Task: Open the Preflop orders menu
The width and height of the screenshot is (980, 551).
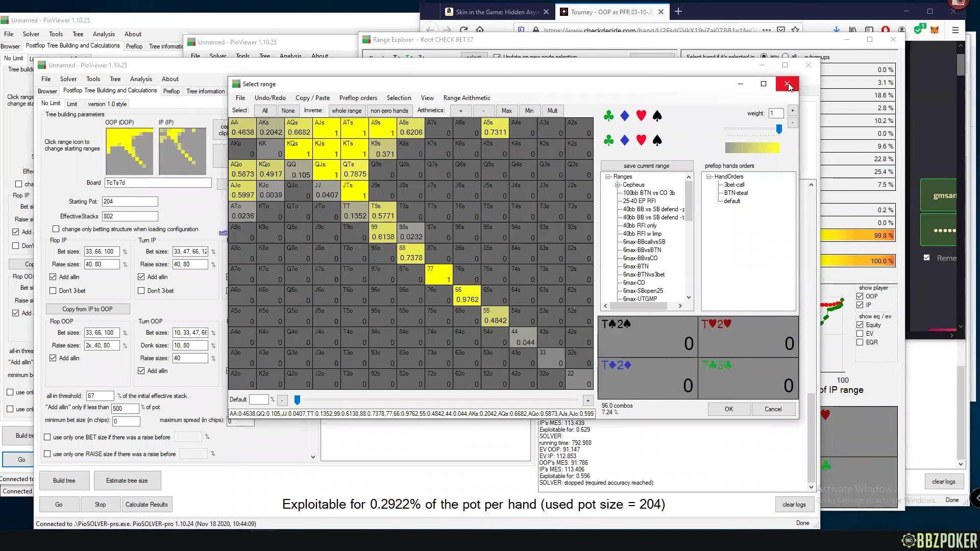Action: click(x=358, y=98)
